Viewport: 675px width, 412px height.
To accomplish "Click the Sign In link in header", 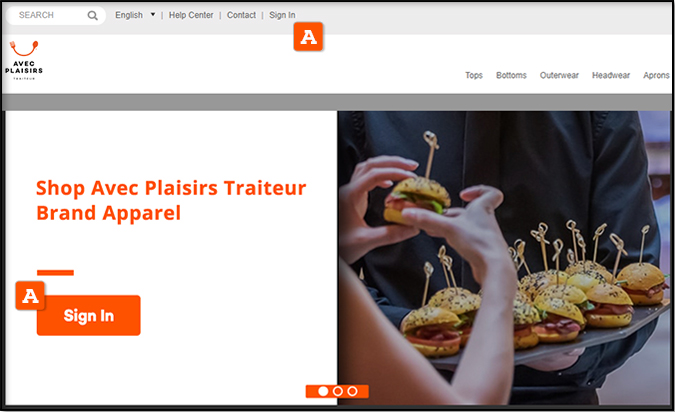I will (x=282, y=15).
